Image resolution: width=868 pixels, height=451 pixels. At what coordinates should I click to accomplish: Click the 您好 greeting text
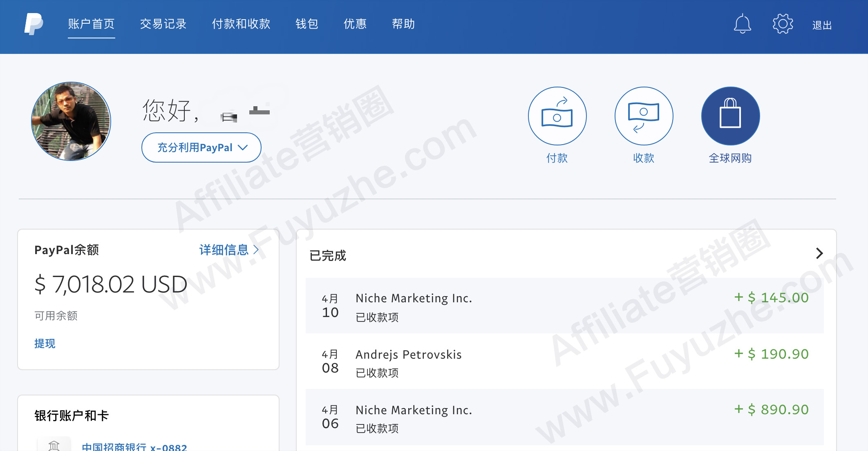pyautogui.click(x=171, y=110)
